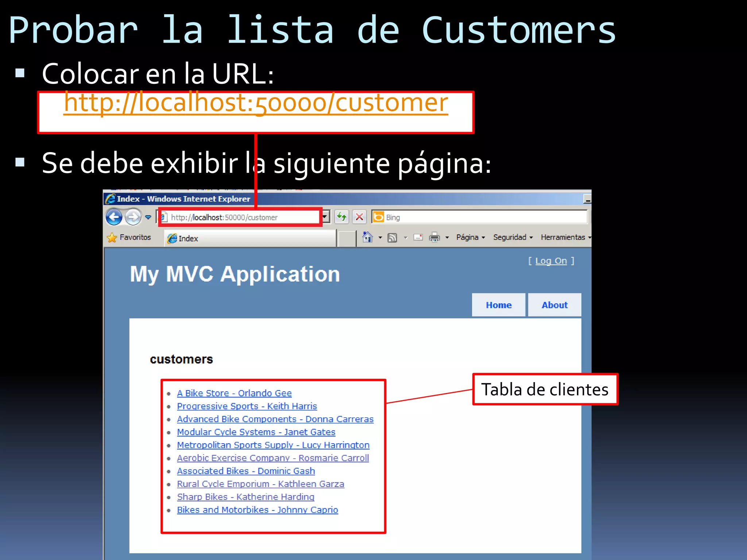Click the Print icon in the command bar
747x560 pixels.
[434, 237]
